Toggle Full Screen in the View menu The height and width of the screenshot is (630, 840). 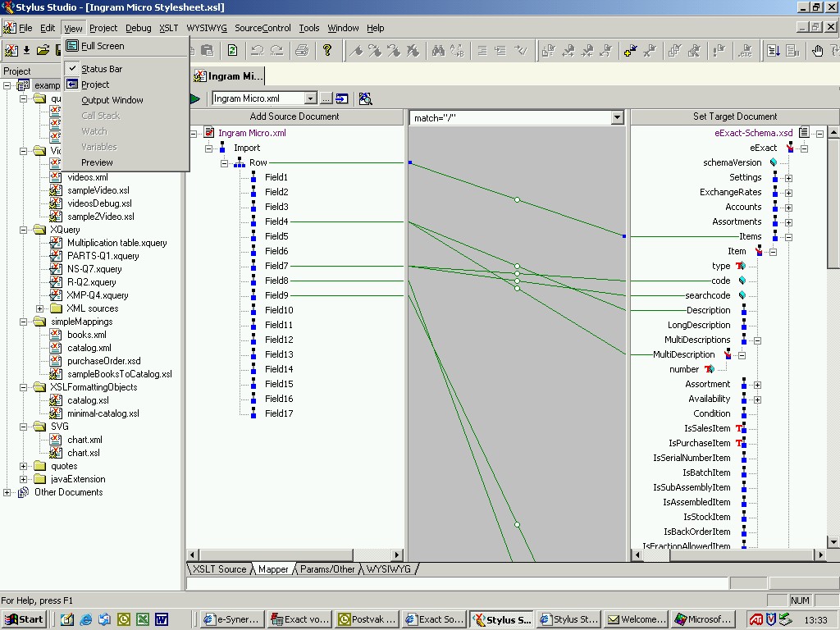[x=103, y=46]
